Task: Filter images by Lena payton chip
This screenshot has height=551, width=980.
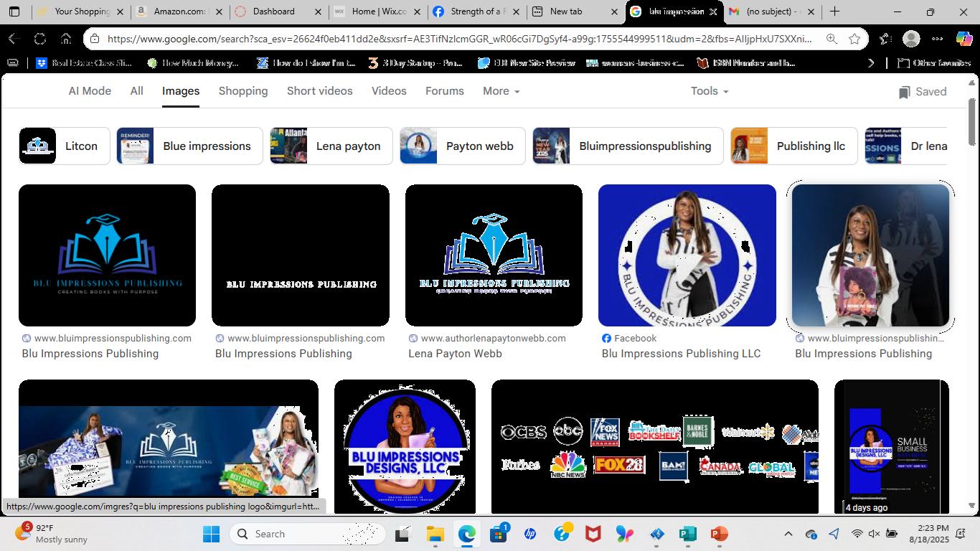Action: click(331, 146)
